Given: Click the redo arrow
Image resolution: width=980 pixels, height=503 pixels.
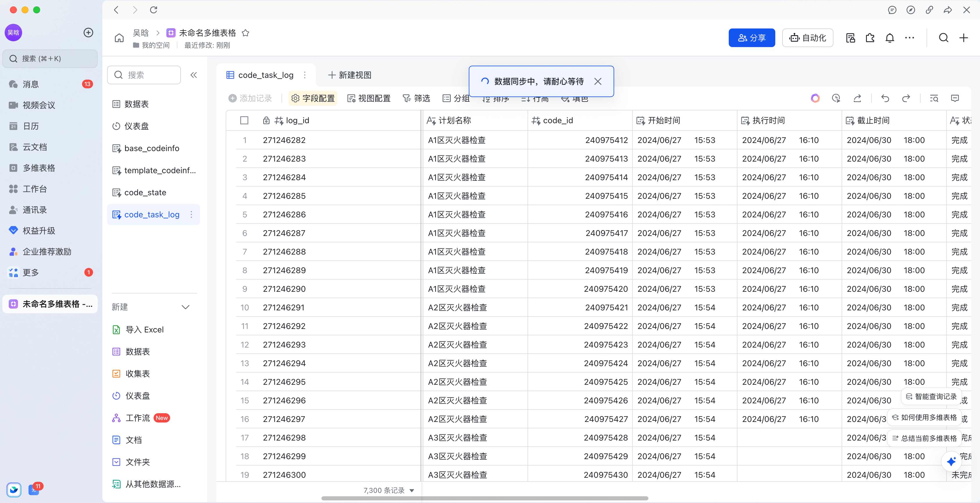Looking at the screenshot, I should coord(906,99).
